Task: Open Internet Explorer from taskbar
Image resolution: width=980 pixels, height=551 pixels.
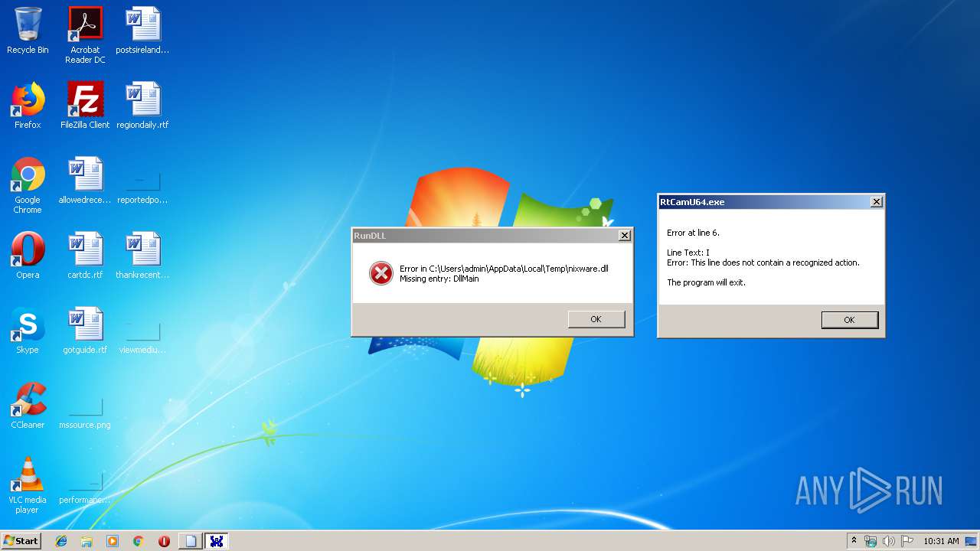Action: coord(61,541)
